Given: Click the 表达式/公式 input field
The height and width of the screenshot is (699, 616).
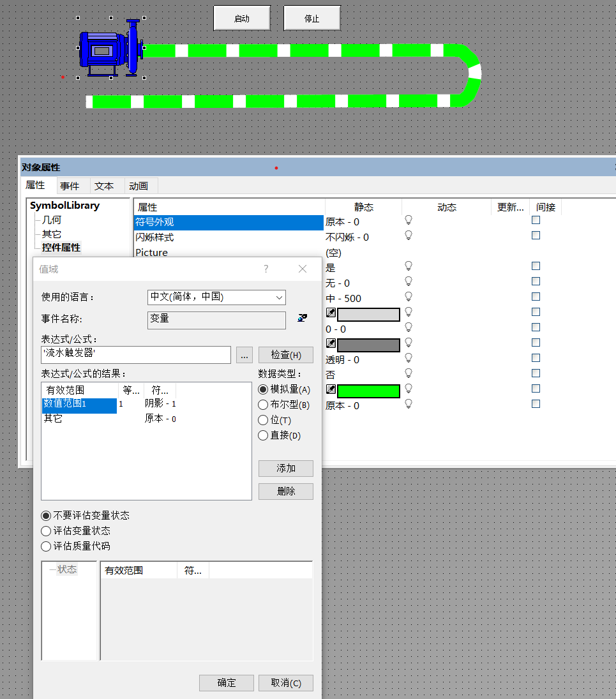Looking at the screenshot, I should (x=135, y=355).
